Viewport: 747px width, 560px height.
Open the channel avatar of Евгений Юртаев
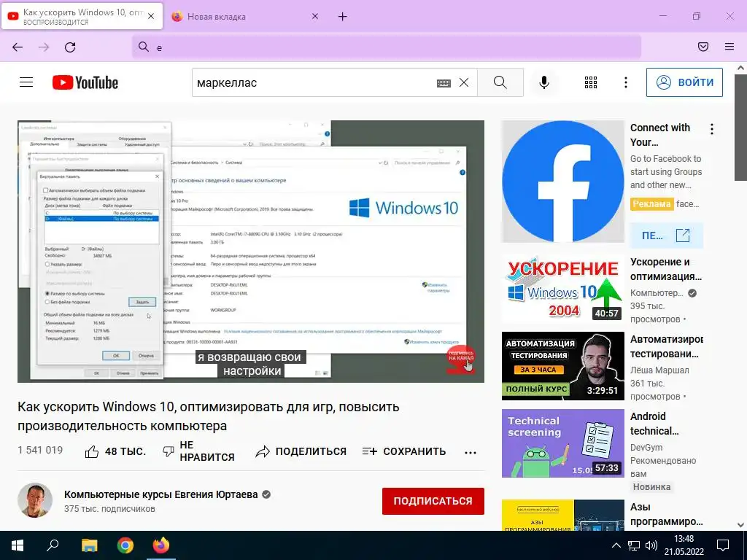(x=35, y=500)
